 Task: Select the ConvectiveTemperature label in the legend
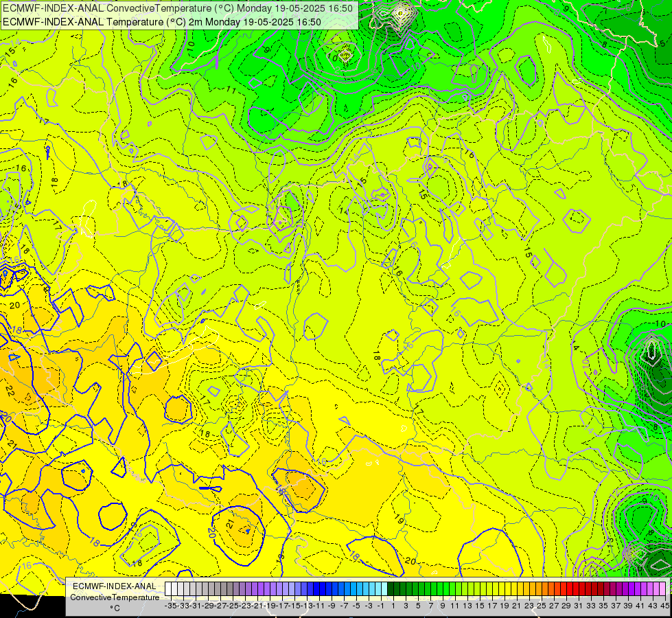click(115, 597)
